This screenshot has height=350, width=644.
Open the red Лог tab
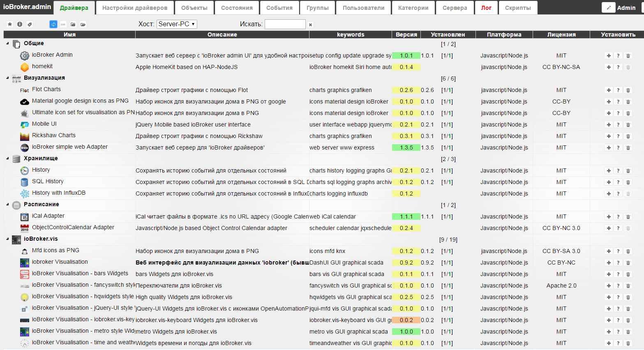(x=486, y=8)
